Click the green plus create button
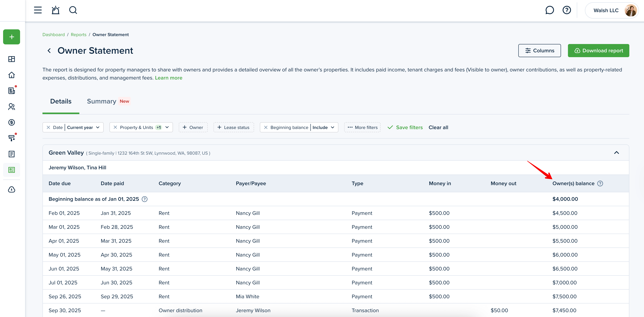The height and width of the screenshot is (317, 644). point(12,37)
